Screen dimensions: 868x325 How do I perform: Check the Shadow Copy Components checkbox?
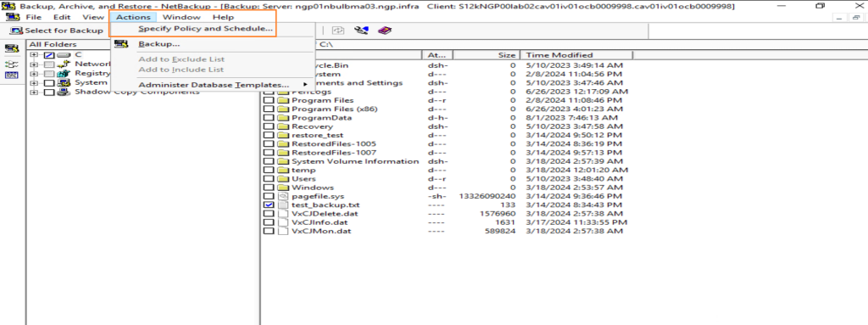(49, 92)
